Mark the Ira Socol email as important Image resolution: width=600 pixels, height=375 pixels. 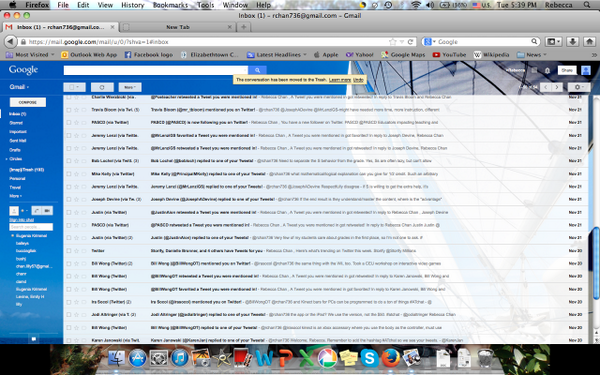(x=84, y=302)
